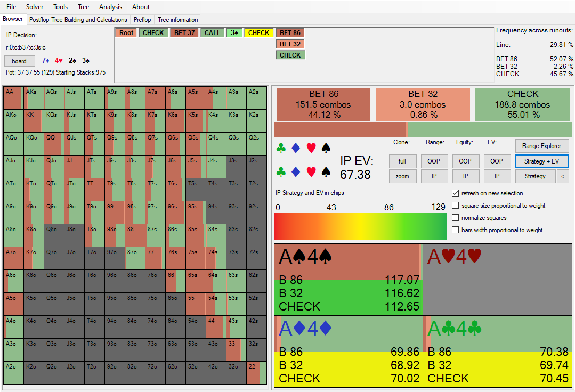This screenshot has width=575, height=392.
Task: Click the black spade icon in the lower suit row
Action: coord(327,172)
